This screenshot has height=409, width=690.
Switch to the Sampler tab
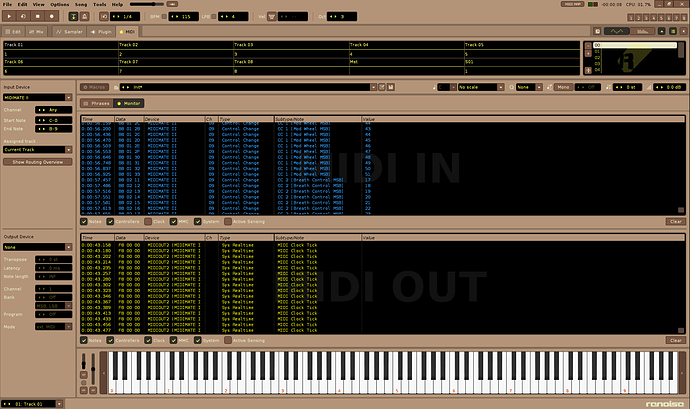pos(69,32)
